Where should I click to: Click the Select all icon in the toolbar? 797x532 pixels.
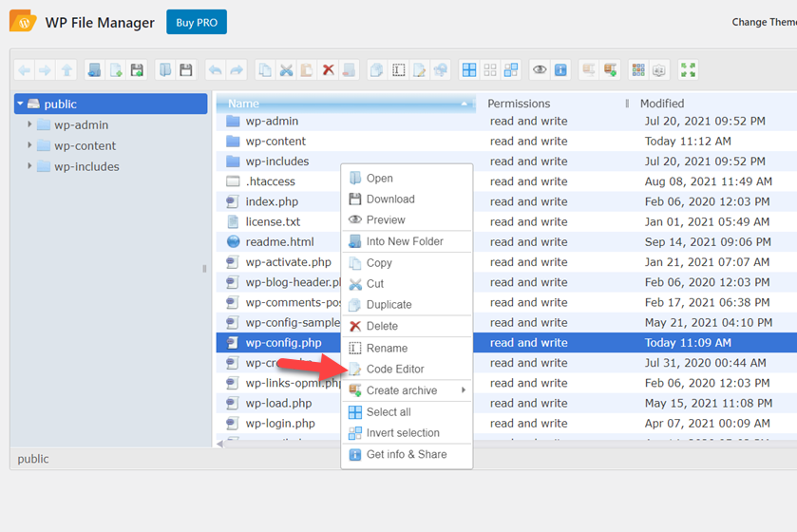tap(469, 70)
